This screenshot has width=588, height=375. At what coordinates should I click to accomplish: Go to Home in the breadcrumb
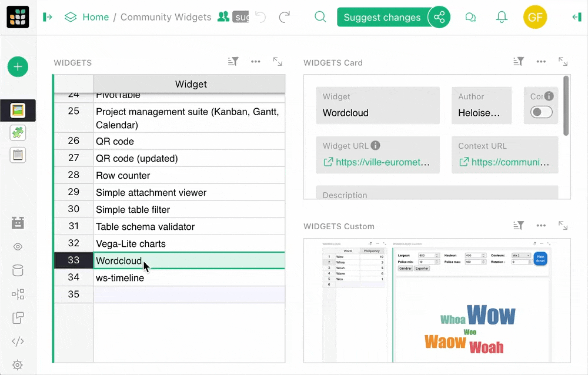click(95, 17)
